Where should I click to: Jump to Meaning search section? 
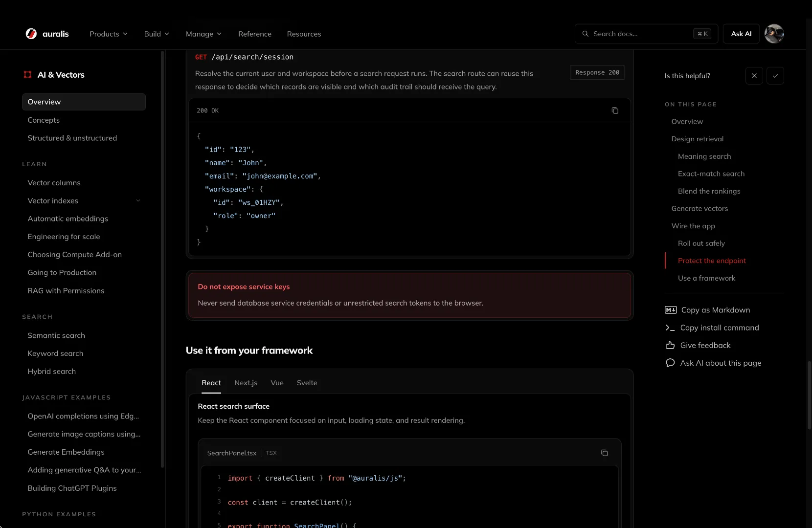coord(704,156)
